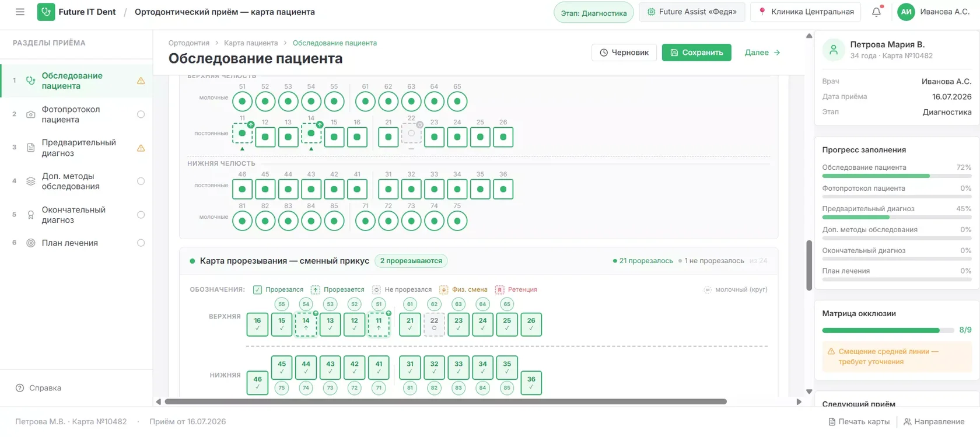This screenshot has height=437, width=980.
Task: Toggle status circle of Доп. методы обследования
Action: pyautogui.click(x=141, y=181)
